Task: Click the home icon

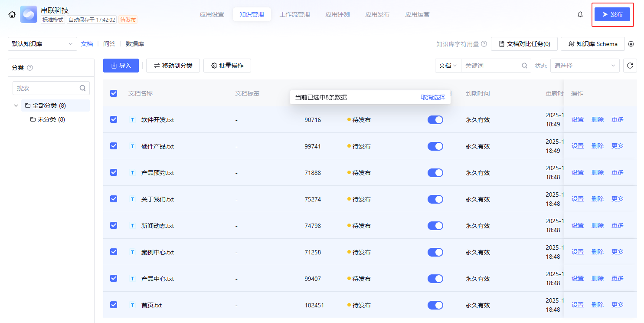Action: click(x=12, y=14)
